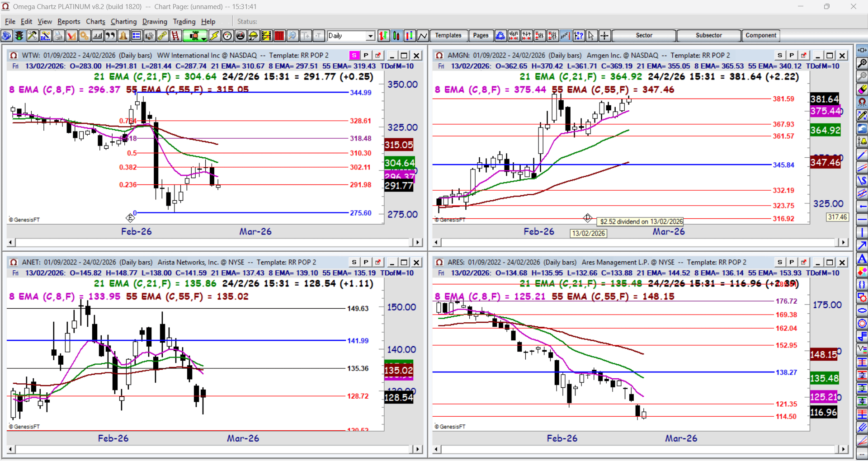Toggle the S button on WTW chart

click(354, 55)
